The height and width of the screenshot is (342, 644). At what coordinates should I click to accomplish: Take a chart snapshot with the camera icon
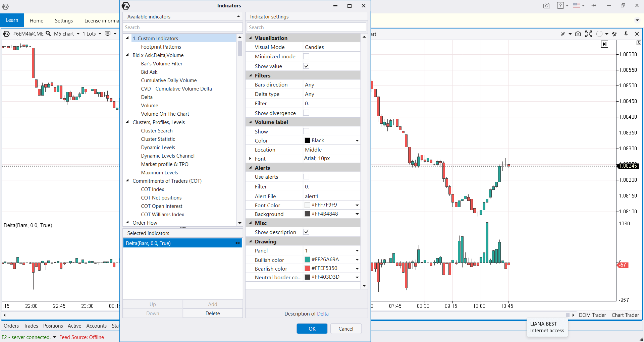pos(578,34)
